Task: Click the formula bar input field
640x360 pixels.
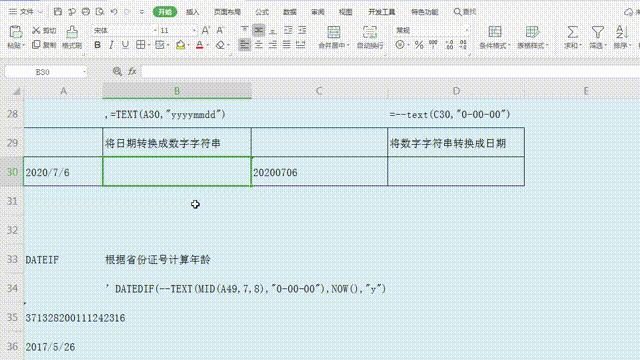Action: 390,72
